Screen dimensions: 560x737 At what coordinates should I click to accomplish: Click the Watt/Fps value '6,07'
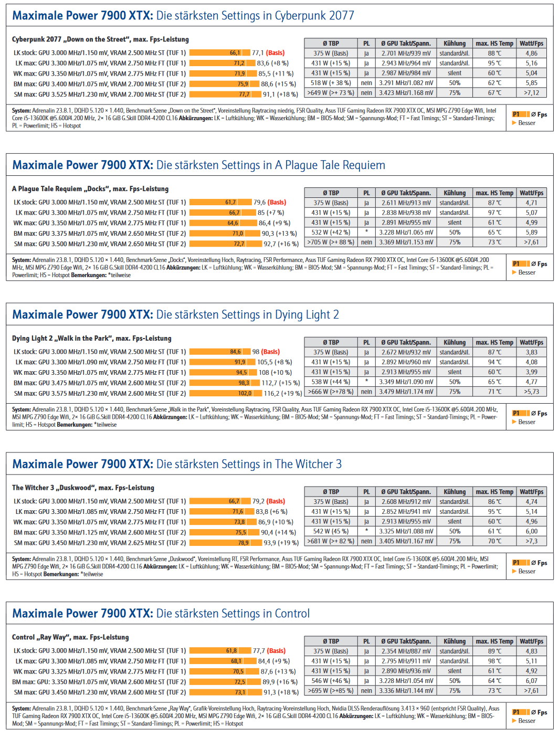click(x=531, y=681)
